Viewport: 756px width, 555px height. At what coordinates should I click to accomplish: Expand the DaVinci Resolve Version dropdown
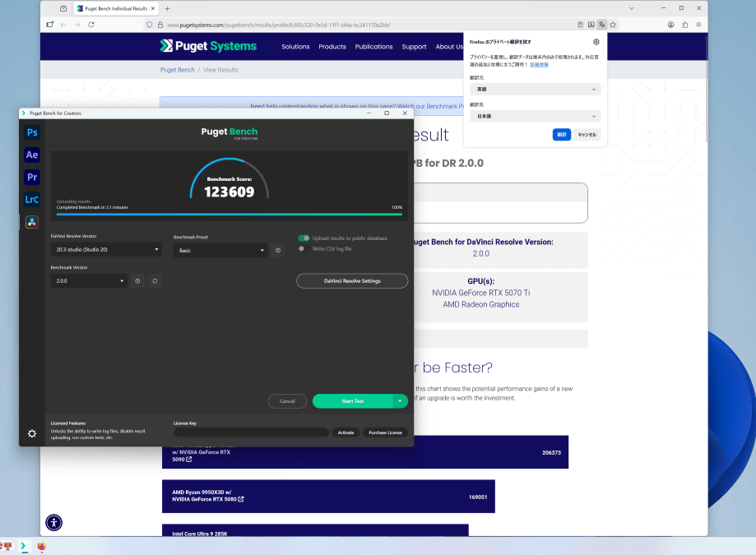[106, 249]
